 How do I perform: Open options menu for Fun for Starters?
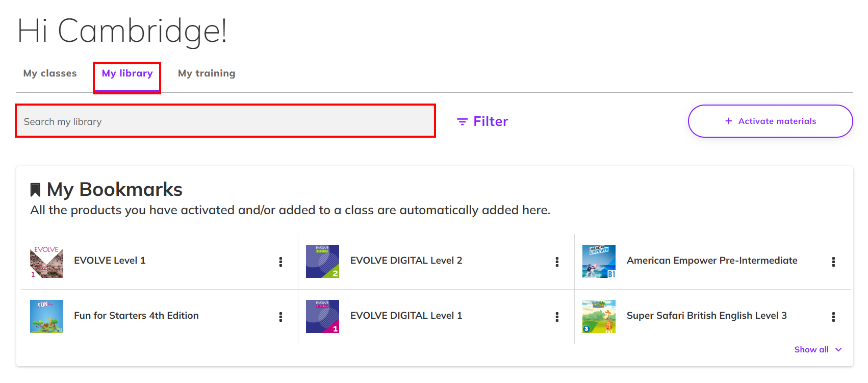280,317
